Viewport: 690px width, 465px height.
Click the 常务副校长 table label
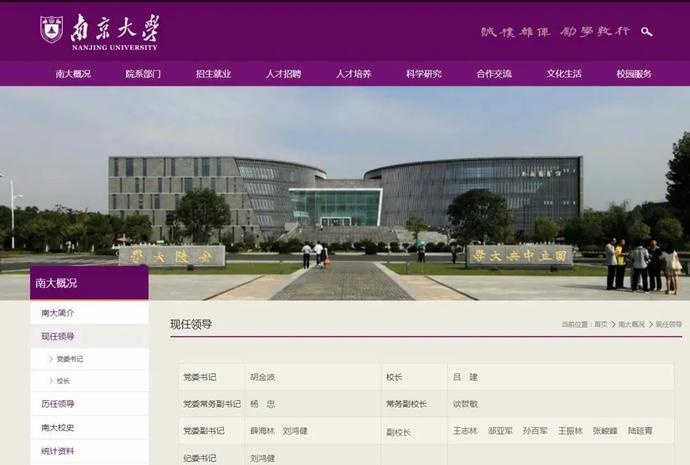tap(407, 404)
